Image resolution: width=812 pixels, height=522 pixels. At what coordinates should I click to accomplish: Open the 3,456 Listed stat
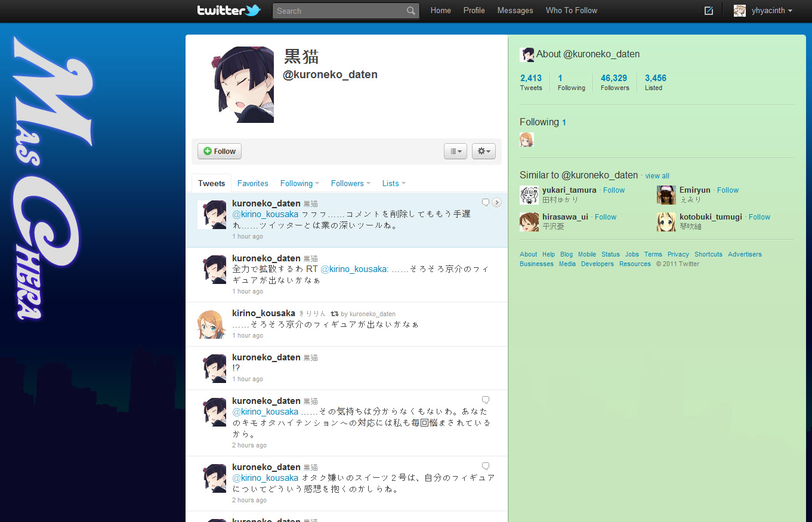click(x=655, y=82)
